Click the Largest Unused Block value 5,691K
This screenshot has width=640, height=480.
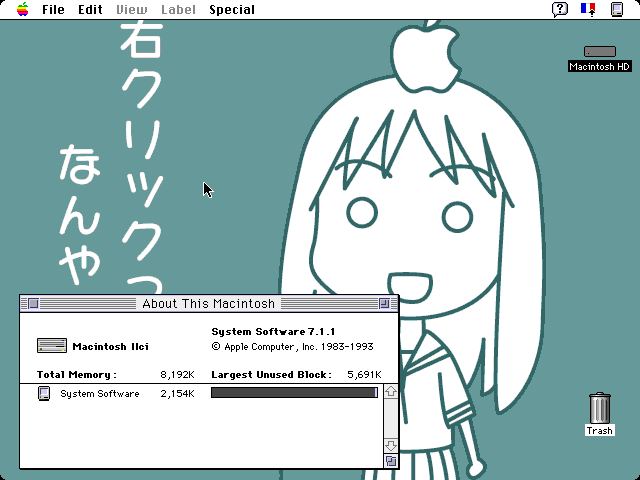coord(364,375)
